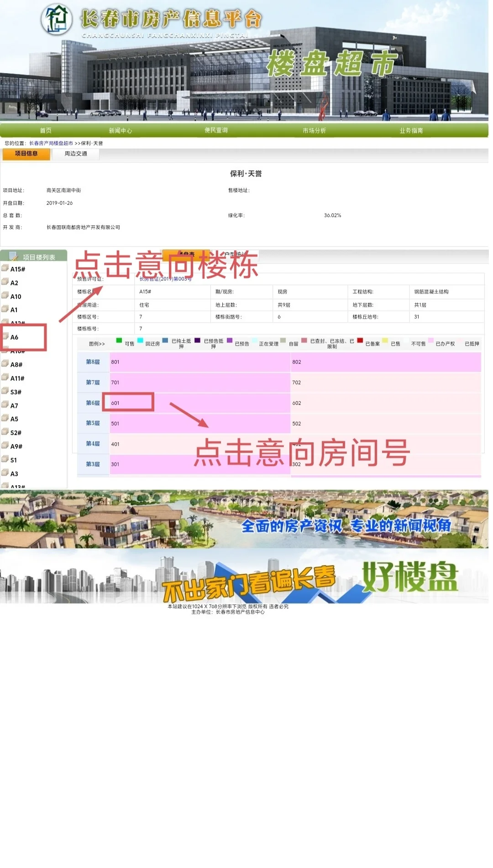This screenshot has height=868, width=493.
Task: Click the 保利·天誉 project title
Action: point(246,174)
